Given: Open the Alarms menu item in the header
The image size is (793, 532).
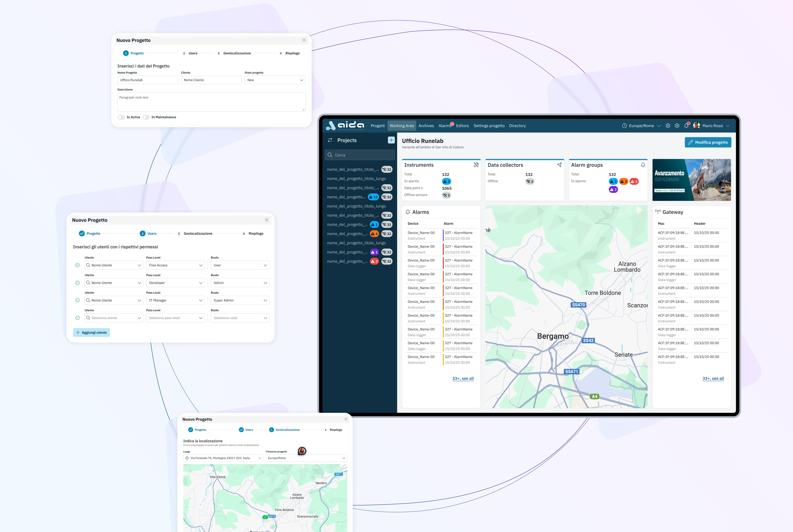Looking at the screenshot, I should (445, 126).
